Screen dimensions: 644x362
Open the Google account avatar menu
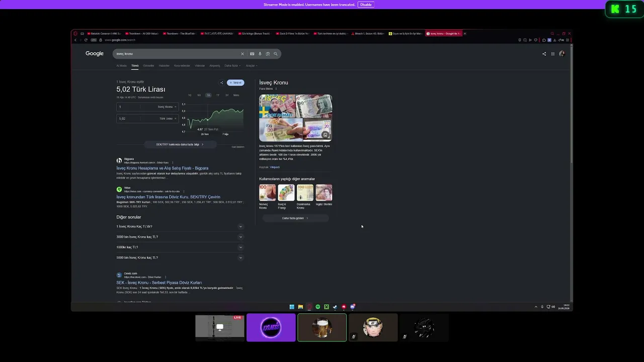pos(562,54)
